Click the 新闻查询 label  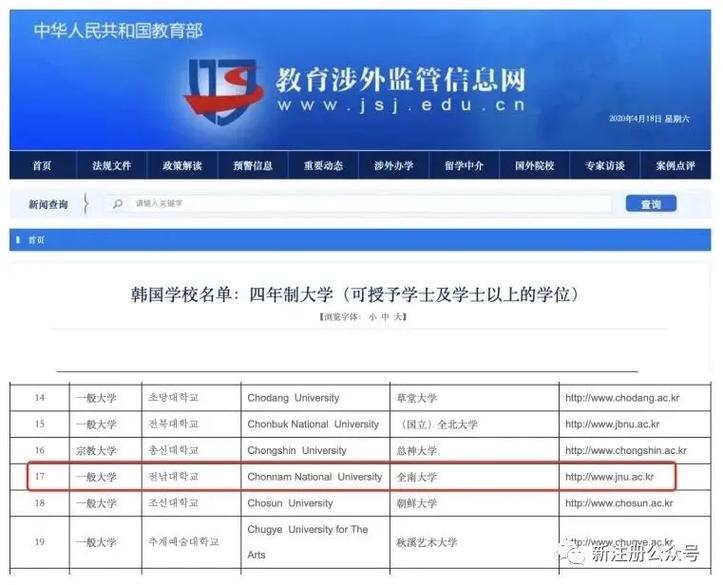(48, 204)
